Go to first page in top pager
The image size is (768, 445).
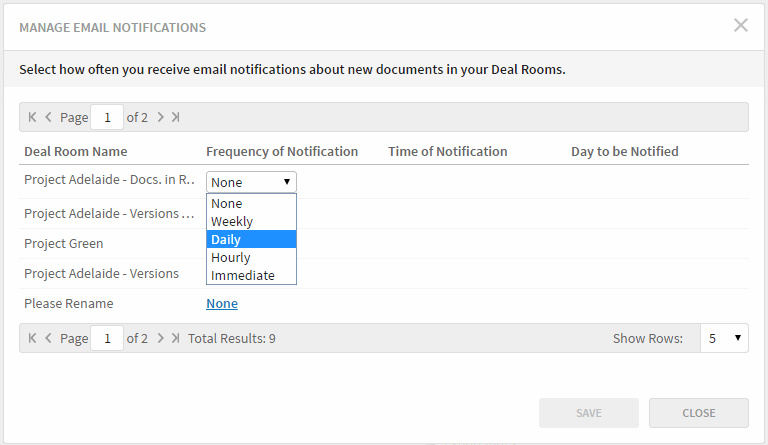point(32,117)
